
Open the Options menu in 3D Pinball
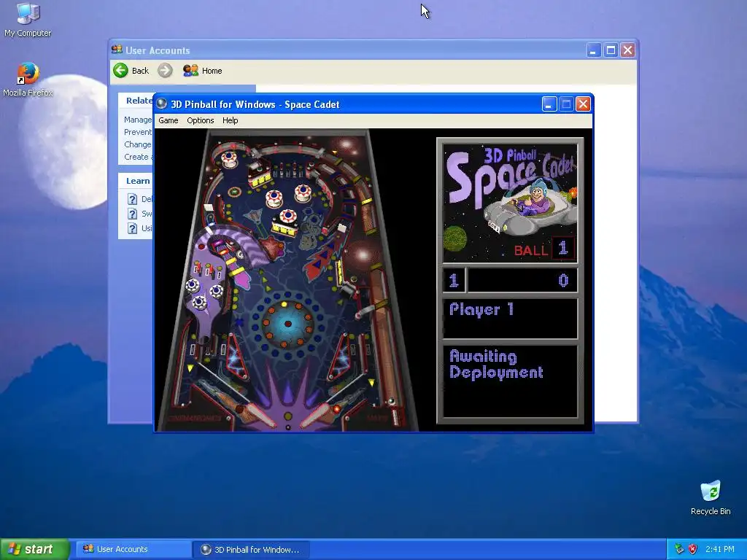click(x=200, y=120)
